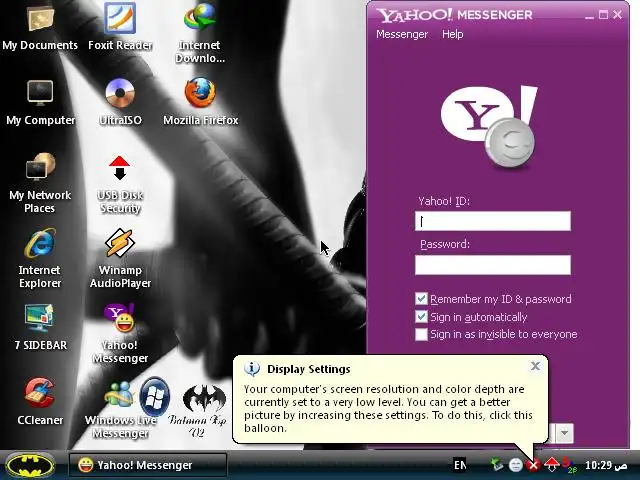Click the EN language indicator
This screenshot has width=640, height=480.
460,465
